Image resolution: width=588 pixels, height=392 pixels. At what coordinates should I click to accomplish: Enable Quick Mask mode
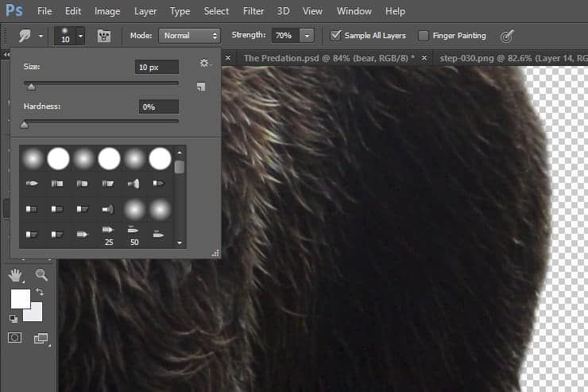(15, 338)
